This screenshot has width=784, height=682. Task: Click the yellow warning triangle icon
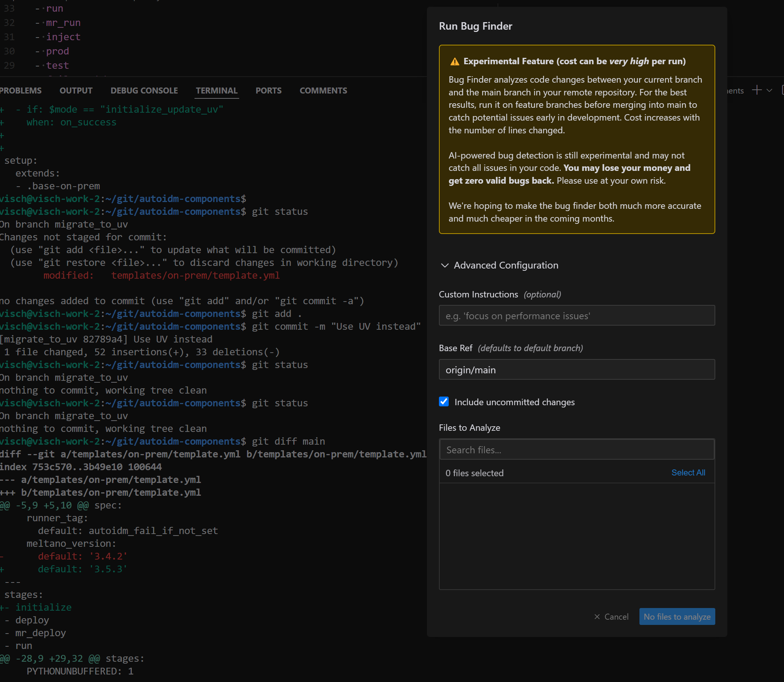click(x=454, y=62)
